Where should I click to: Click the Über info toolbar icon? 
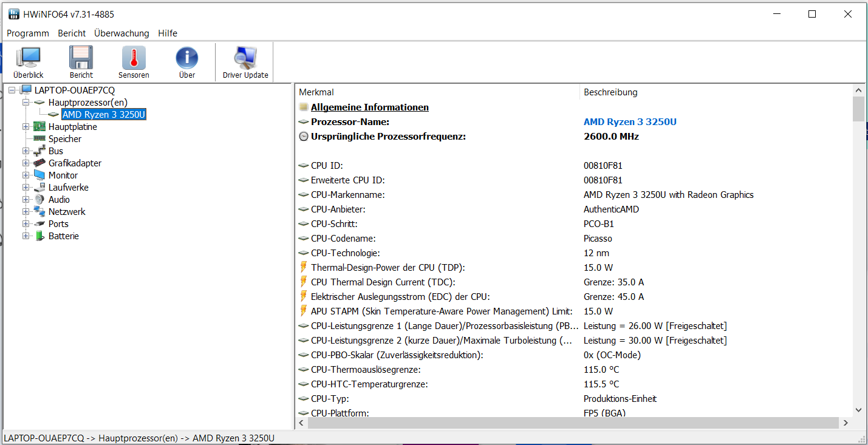coord(187,58)
